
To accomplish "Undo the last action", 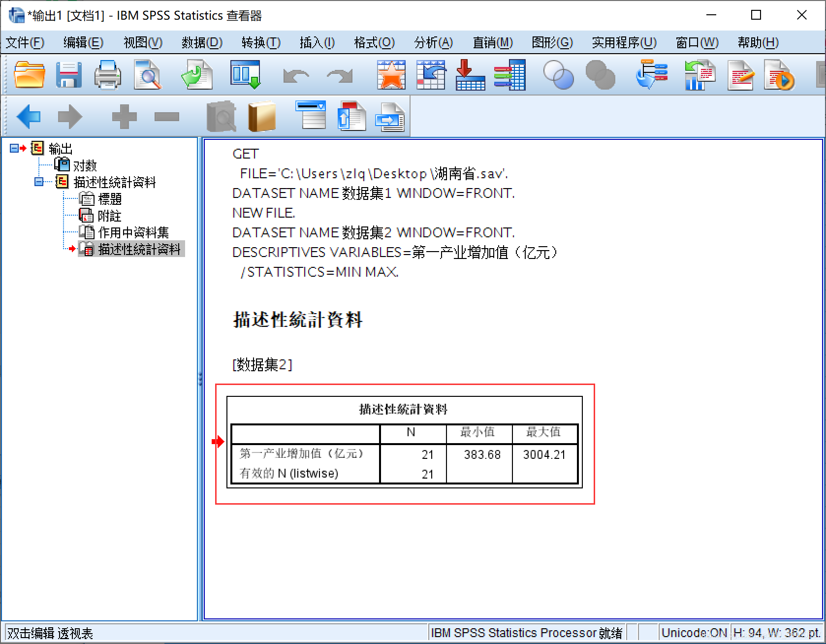I will click(x=296, y=75).
